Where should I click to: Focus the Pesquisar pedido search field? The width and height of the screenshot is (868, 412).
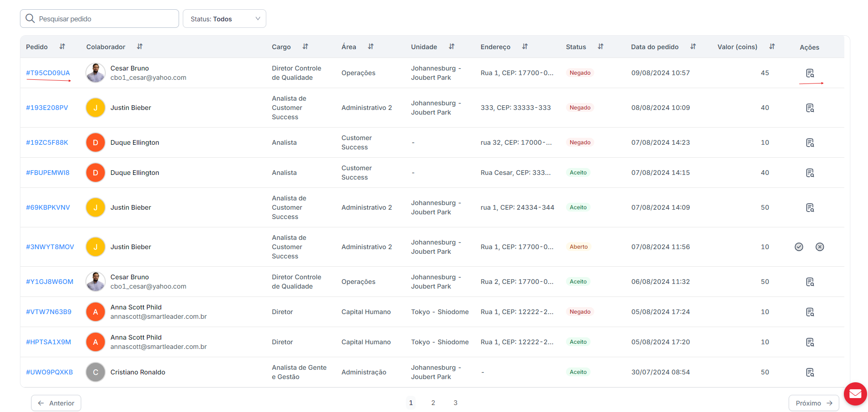pyautogui.click(x=99, y=19)
